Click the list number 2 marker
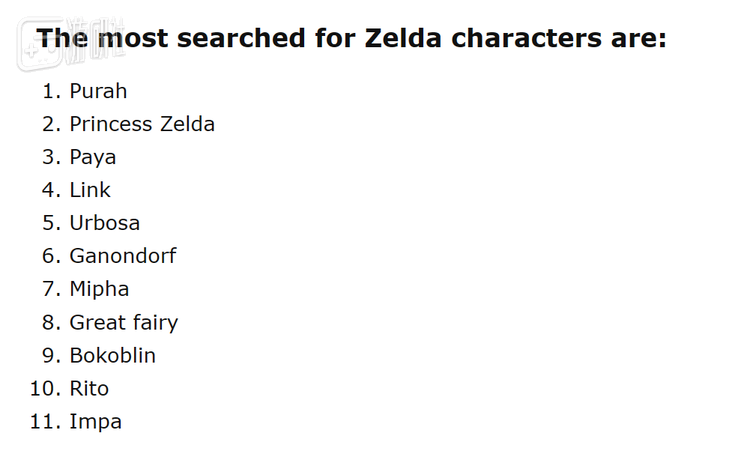 click(x=52, y=124)
